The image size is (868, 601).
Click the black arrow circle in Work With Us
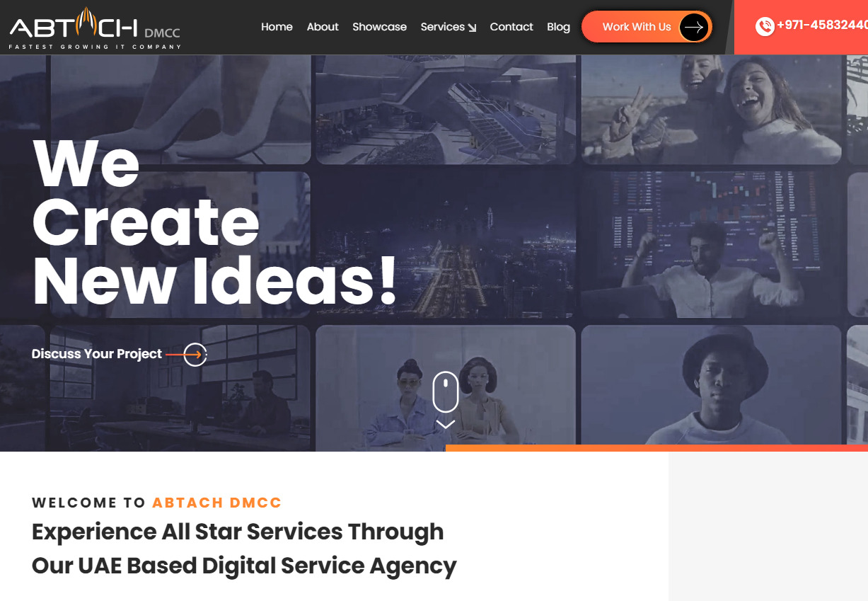pyautogui.click(x=694, y=27)
